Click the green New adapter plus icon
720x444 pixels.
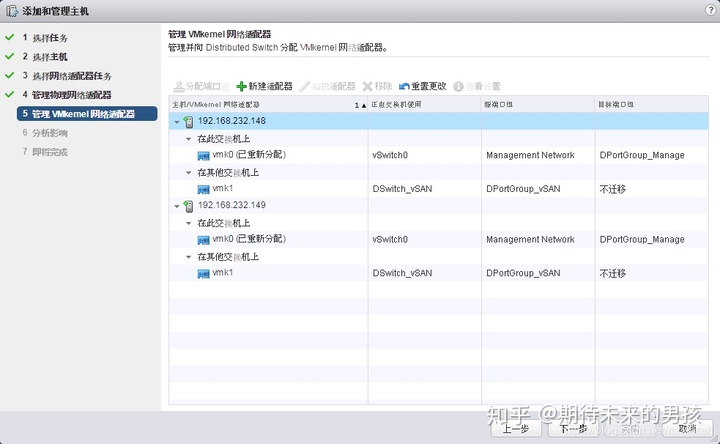point(242,86)
